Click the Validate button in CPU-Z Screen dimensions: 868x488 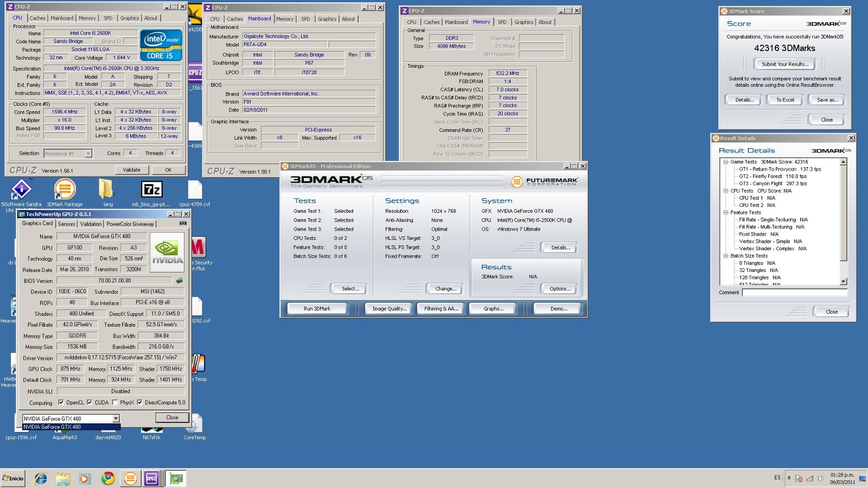[131, 170]
